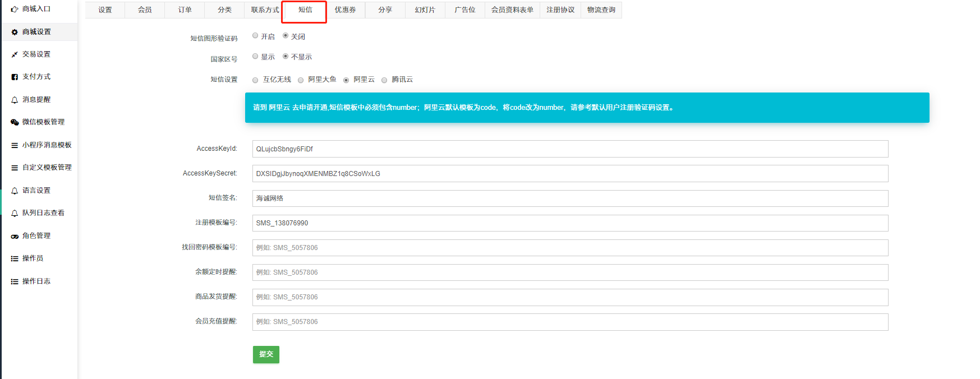980x379 pixels.
Task: Click the bell icon for 消息提醒
Action: pos(15,100)
